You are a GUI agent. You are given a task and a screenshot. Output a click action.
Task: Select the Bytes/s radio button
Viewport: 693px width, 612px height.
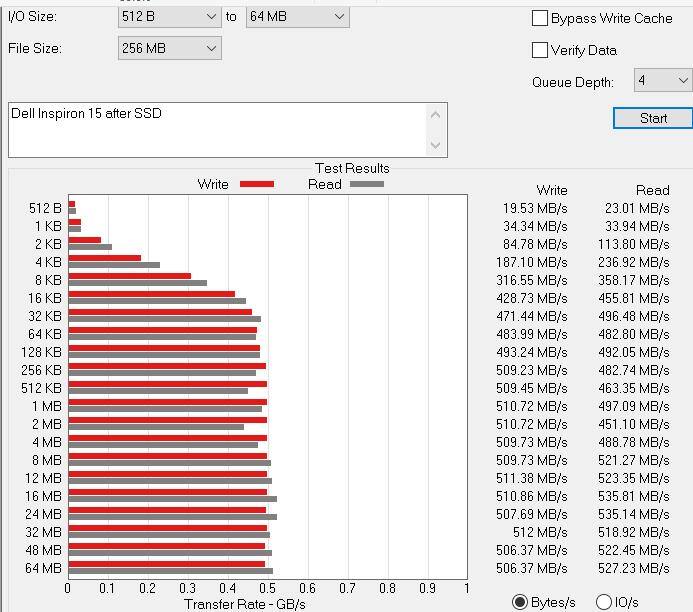(x=520, y=602)
